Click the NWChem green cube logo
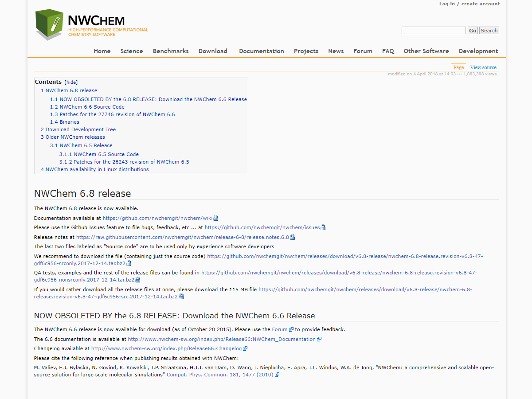The height and width of the screenshot is (399, 532). tap(51, 25)
